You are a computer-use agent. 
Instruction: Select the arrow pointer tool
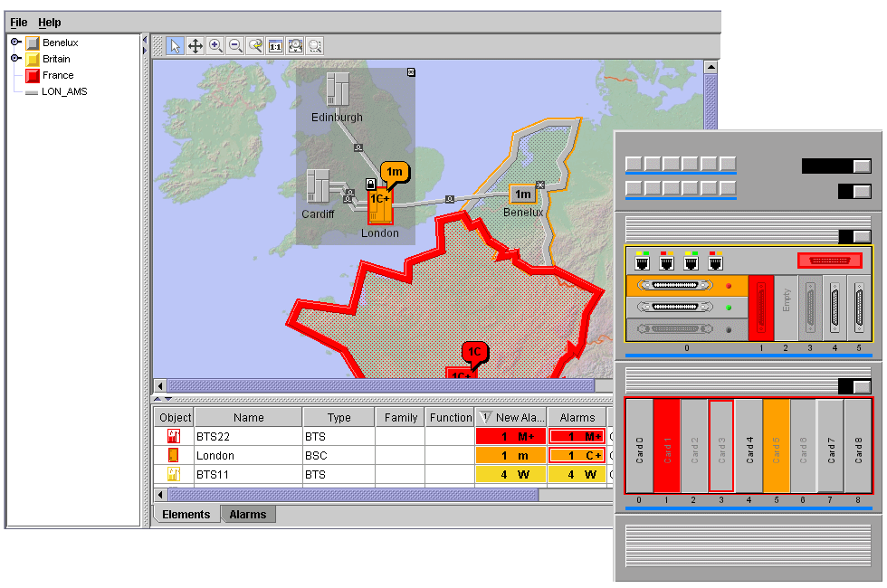pos(175,46)
